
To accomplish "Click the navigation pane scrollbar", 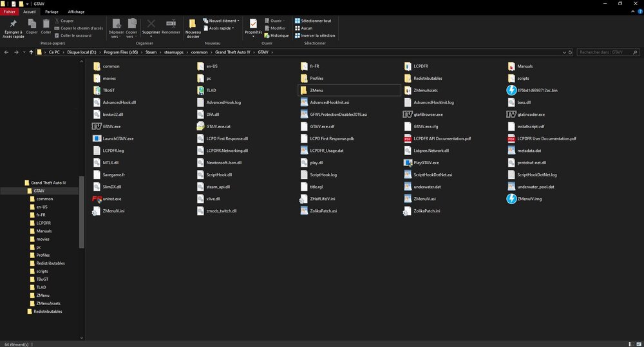I will coord(81,212).
